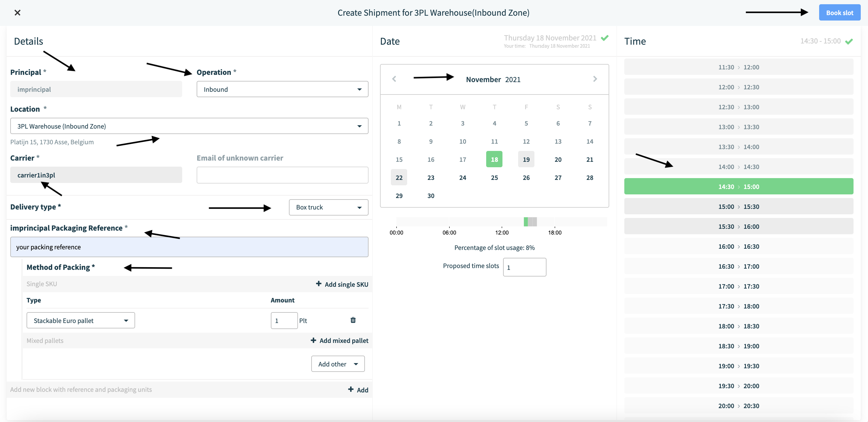Click plus icon for Add mixed pallet
868x422 pixels.
pos(313,340)
